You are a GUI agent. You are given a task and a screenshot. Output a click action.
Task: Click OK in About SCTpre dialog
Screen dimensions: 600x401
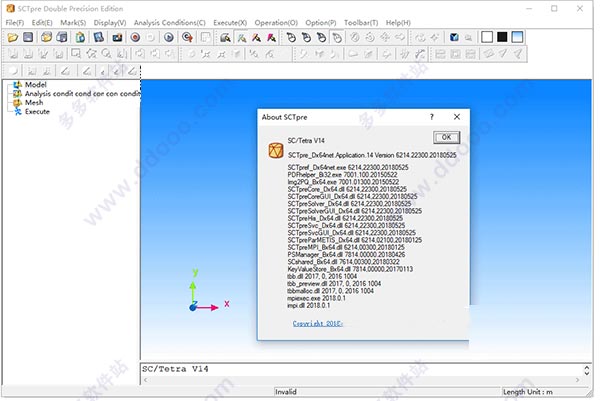tap(446, 137)
